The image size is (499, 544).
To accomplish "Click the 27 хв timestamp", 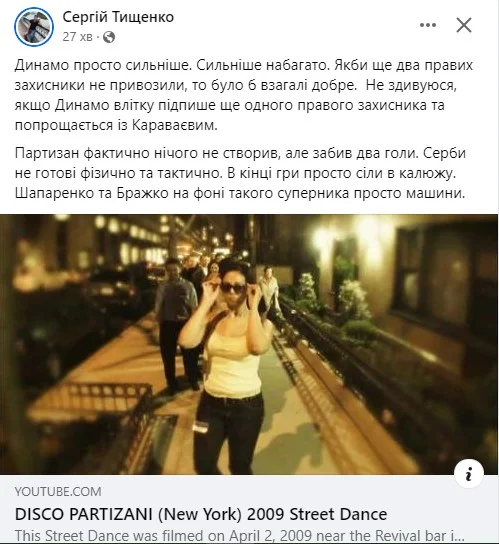I will click(x=77, y=36).
